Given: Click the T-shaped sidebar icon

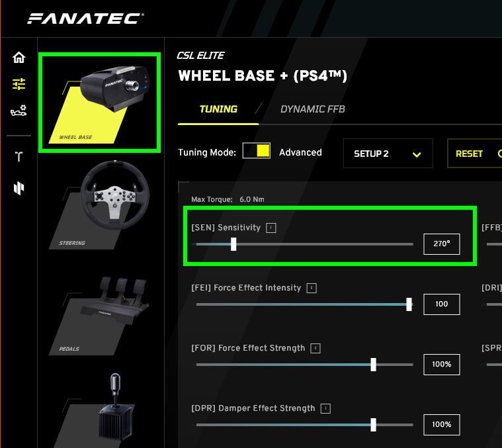Looking at the screenshot, I should coord(19,156).
